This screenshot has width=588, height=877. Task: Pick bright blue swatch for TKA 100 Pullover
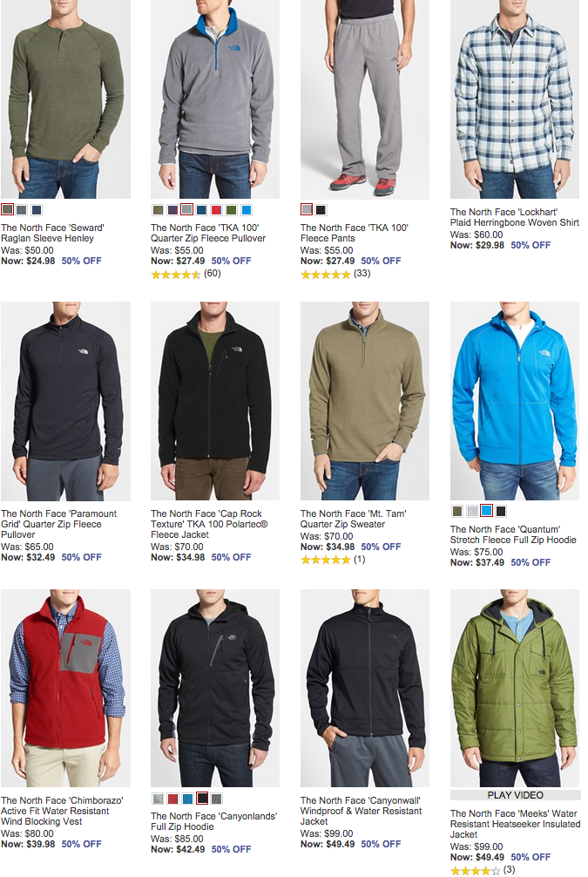246,210
